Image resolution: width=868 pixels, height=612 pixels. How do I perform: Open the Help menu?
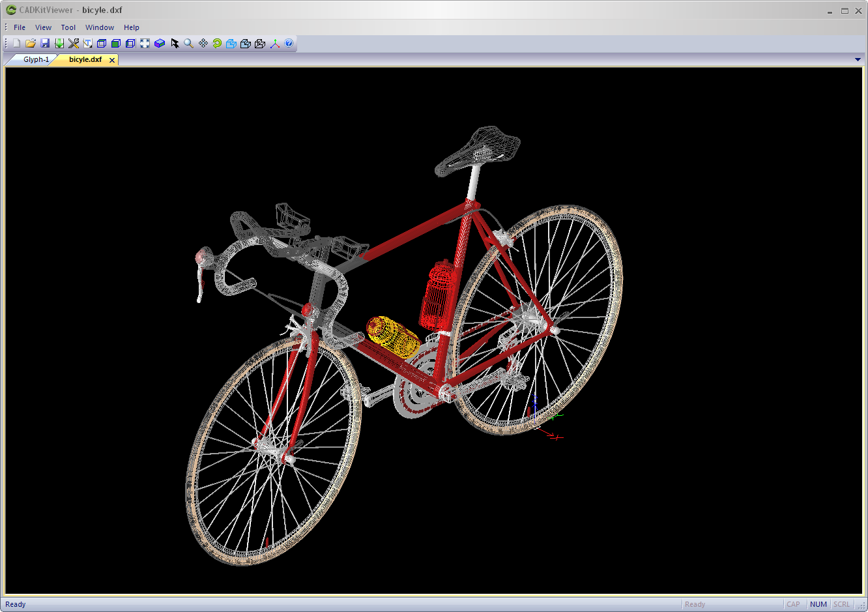click(132, 27)
